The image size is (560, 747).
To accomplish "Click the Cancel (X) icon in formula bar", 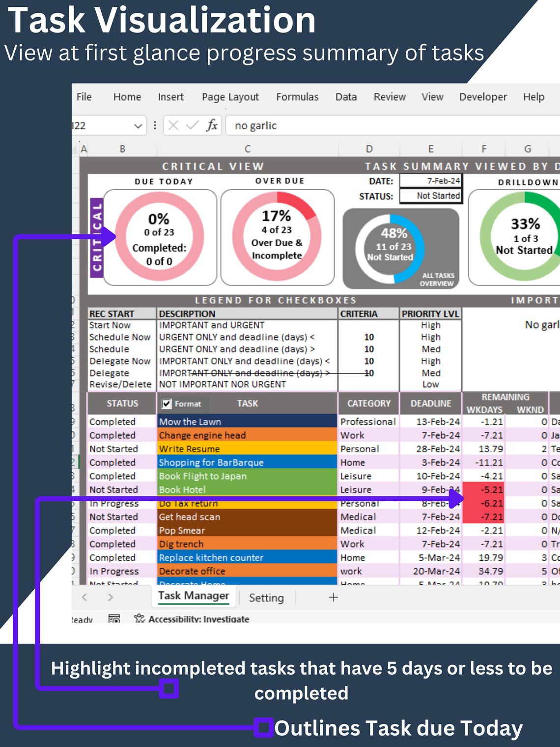I will pos(173,125).
